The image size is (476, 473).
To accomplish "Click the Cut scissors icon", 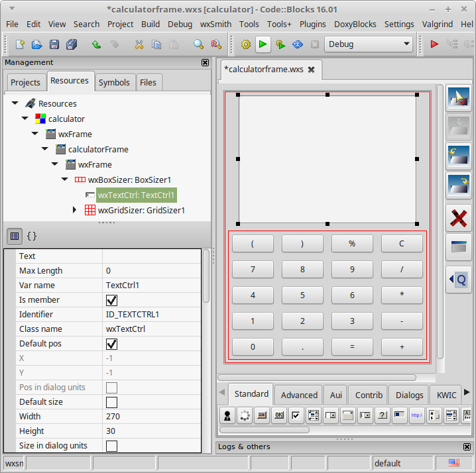I will (x=139, y=44).
